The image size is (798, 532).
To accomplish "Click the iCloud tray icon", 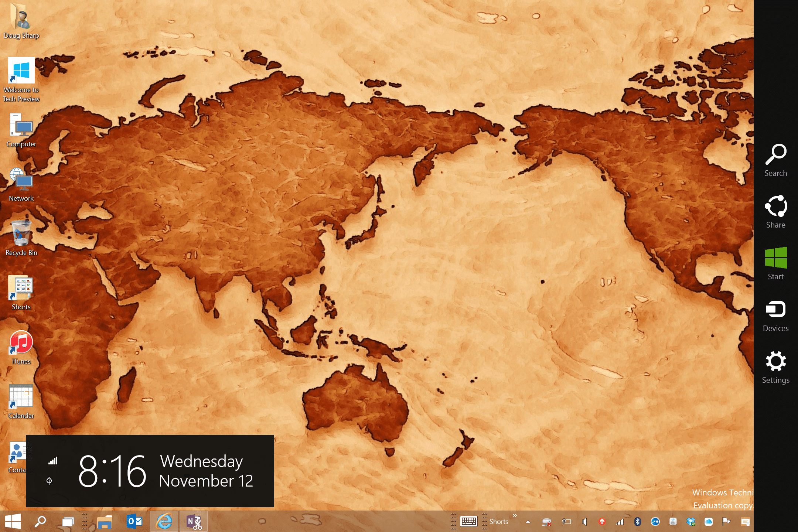I will [x=708, y=521].
